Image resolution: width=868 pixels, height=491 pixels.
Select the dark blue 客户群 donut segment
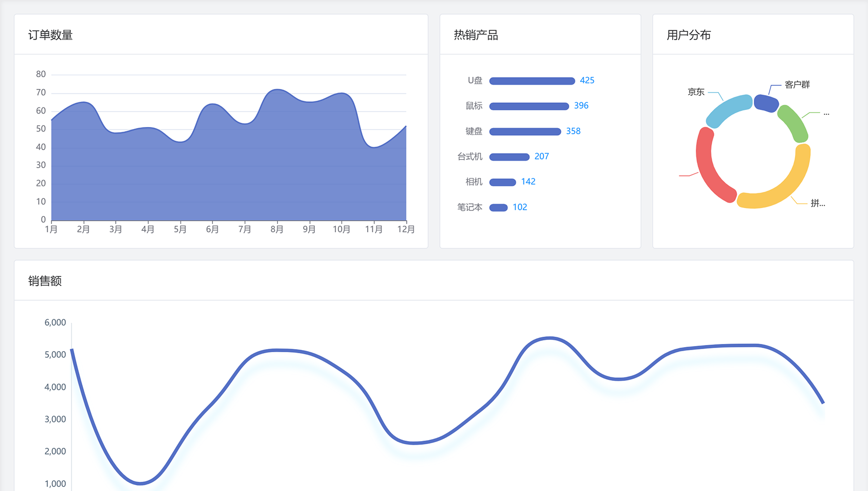coord(766,103)
